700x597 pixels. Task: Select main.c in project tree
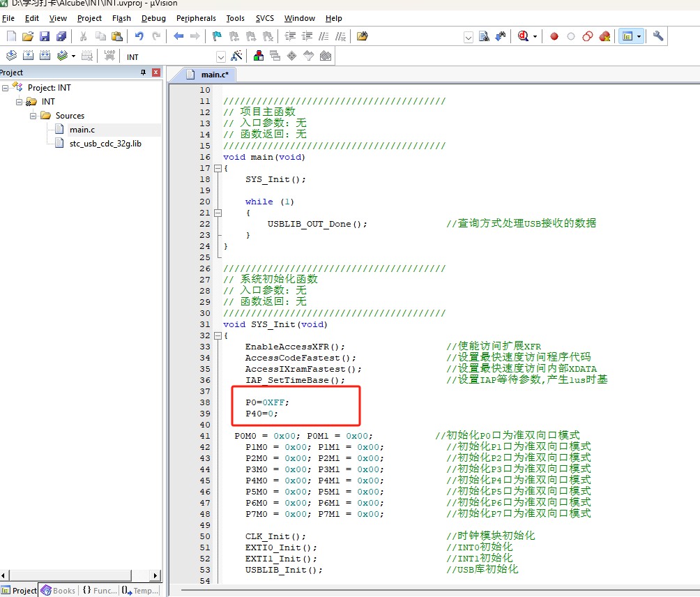(82, 130)
